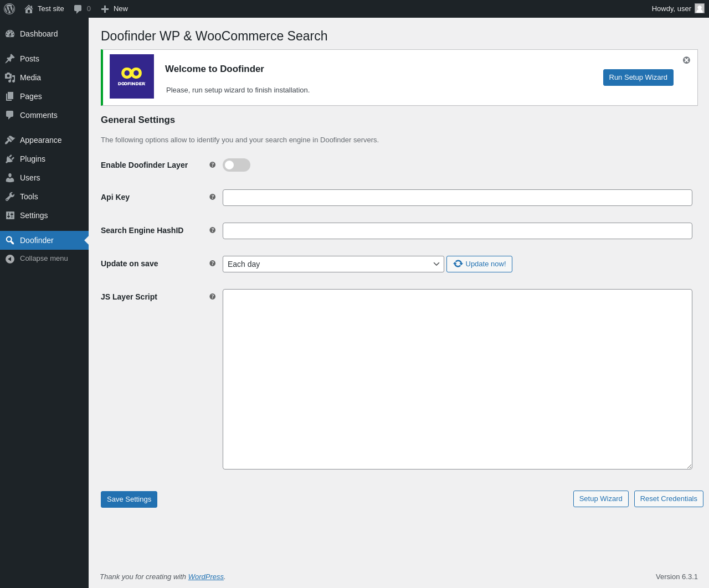709x588 pixels.
Task: Click the Tools wrench icon
Action: pos(10,197)
